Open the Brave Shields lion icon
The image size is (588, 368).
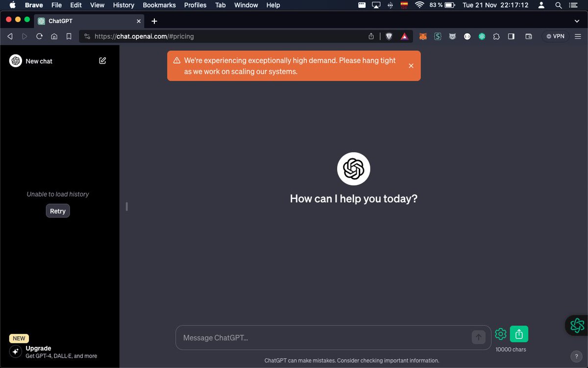click(388, 36)
